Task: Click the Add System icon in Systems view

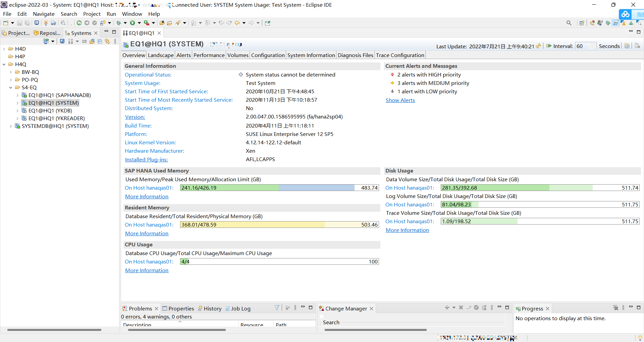Action: pyautogui.click(x=46, y=41)
